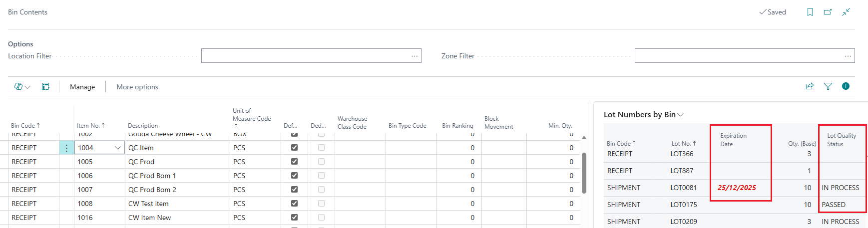Viewport: 868px width, 228px height.
Task: Expand the Item No. 1004 dropdown
Action: pyautogui.click(x=118, y=148)
